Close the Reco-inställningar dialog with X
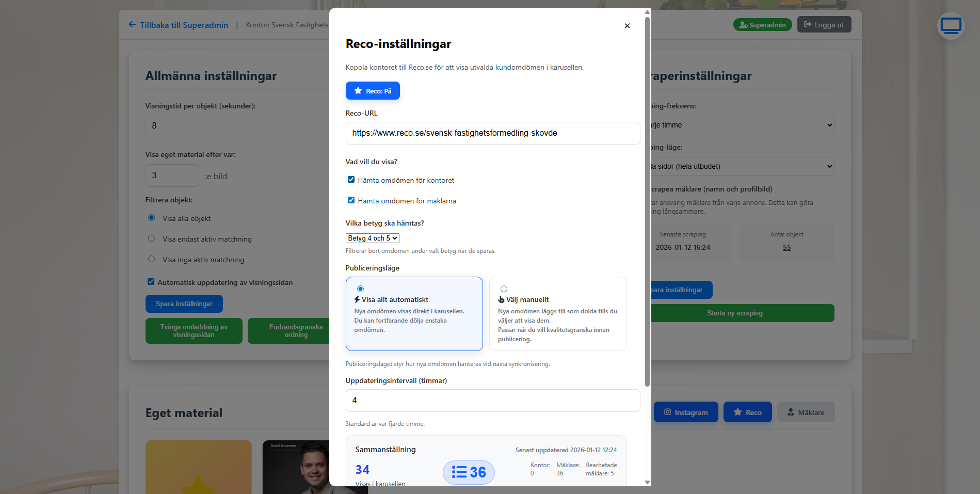 click(x=627, y=26)
